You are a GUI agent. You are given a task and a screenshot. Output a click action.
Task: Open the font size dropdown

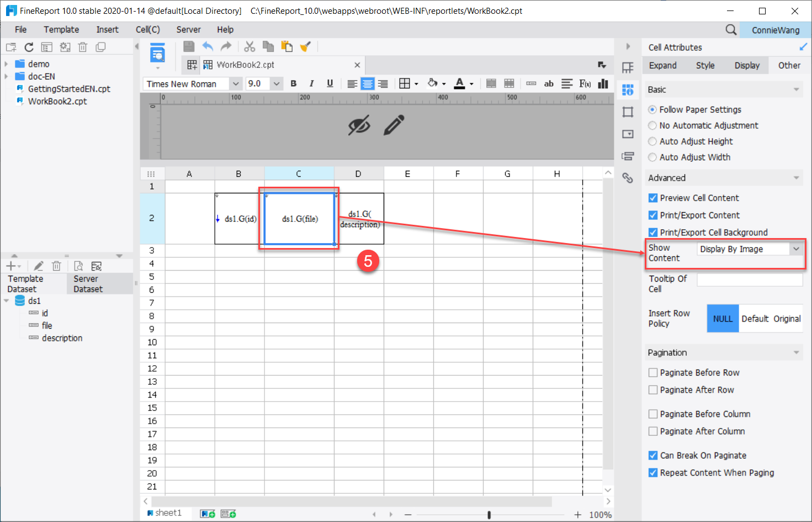pos(276,83)
